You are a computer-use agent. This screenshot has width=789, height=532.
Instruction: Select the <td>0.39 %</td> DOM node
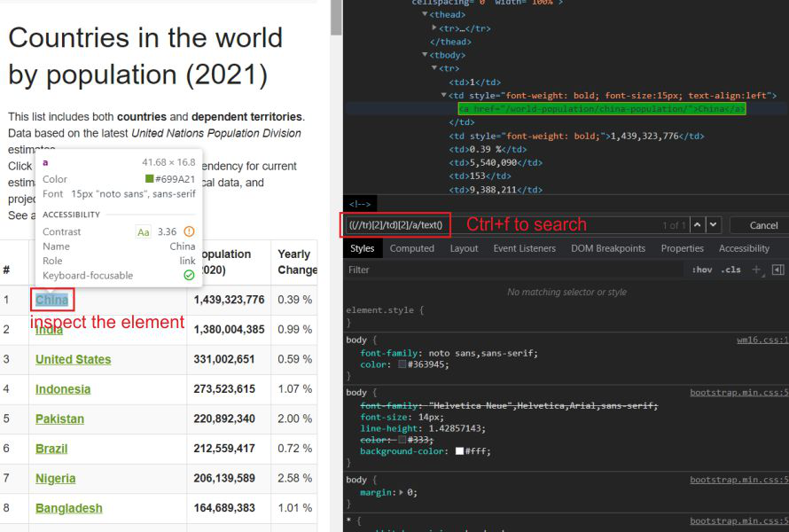(488, 149)
